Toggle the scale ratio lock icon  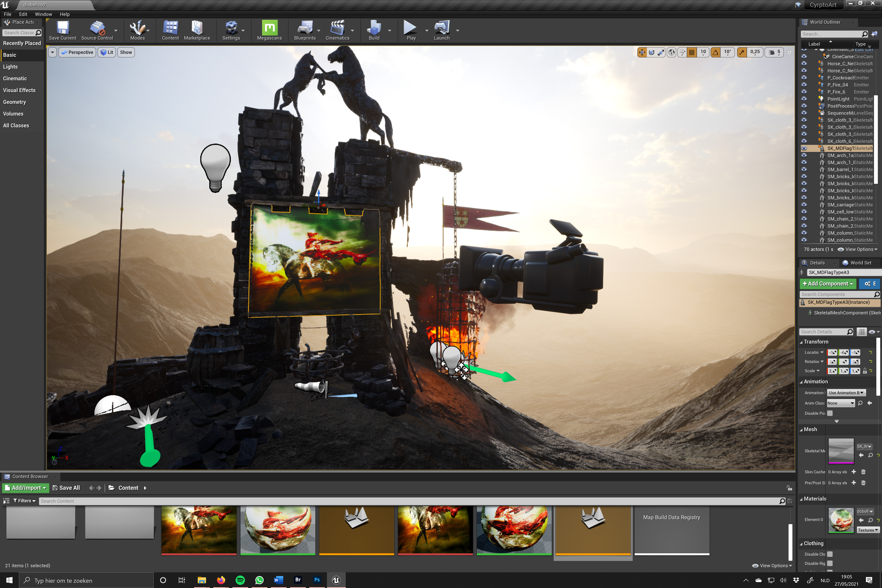(x=865, y=371)
